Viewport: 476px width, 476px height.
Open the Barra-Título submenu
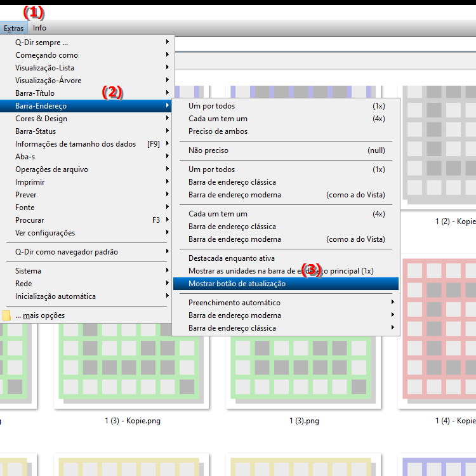(x=86, y=93)
